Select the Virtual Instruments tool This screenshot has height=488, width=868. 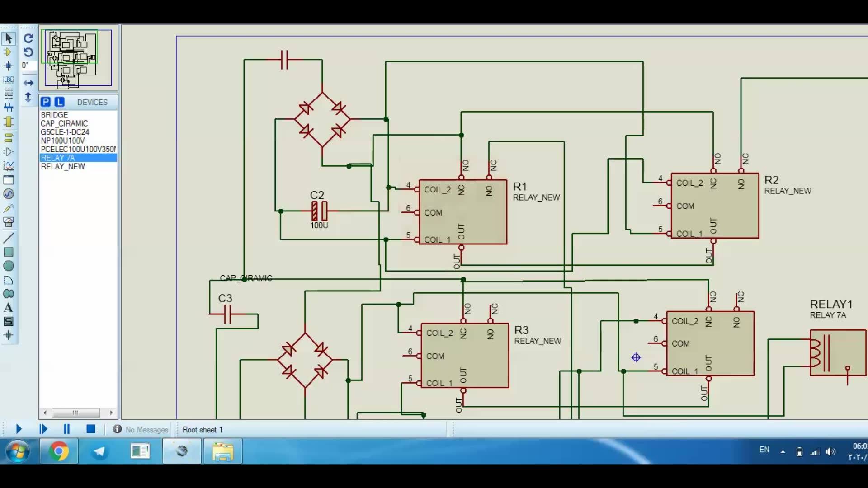[x=8, y=222]
